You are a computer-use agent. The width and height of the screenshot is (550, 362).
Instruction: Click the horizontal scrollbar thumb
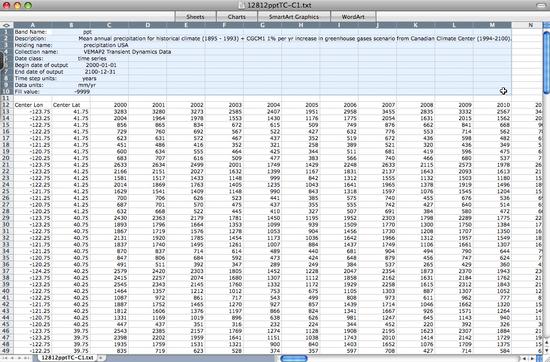coord(294,358)
